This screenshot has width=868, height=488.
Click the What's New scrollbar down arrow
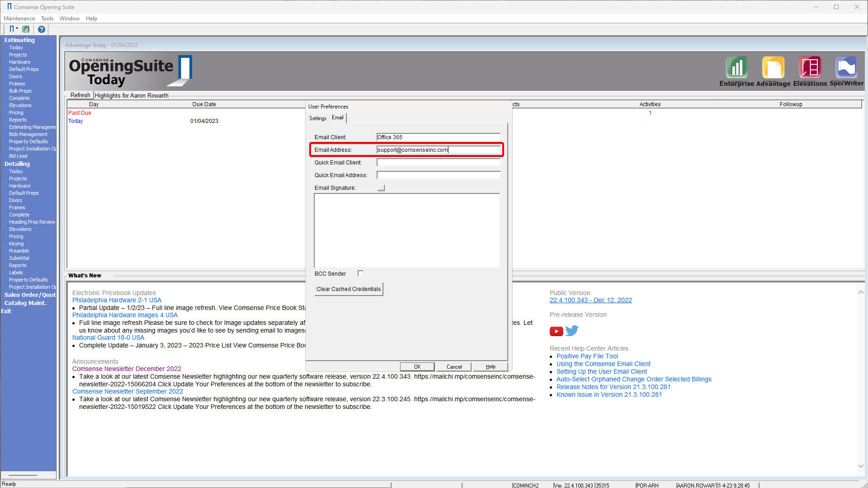pos(861,466)
